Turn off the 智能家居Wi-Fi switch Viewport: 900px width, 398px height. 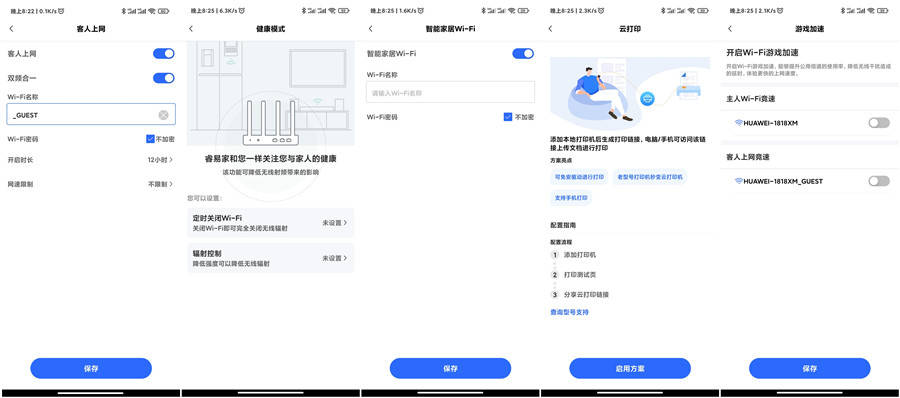(x=523, y=53)
